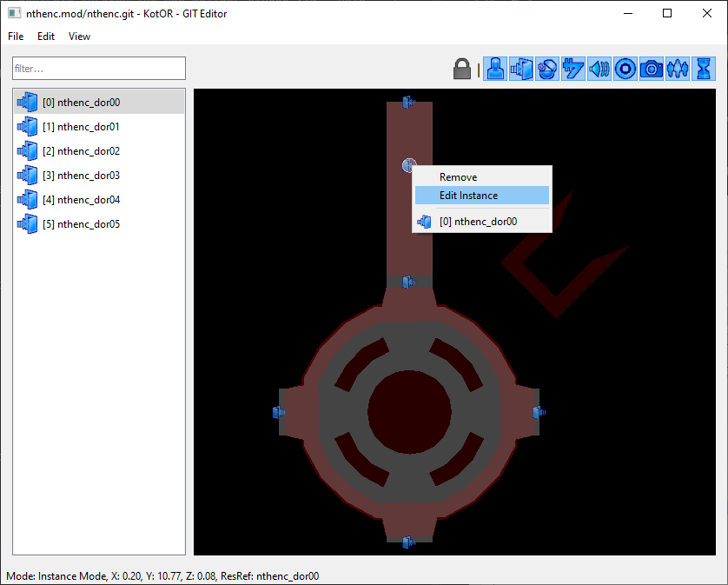This screenshot has height=585, width=728.
Task: Choose Edit Instance in context menu
Action: pos(482,196)
